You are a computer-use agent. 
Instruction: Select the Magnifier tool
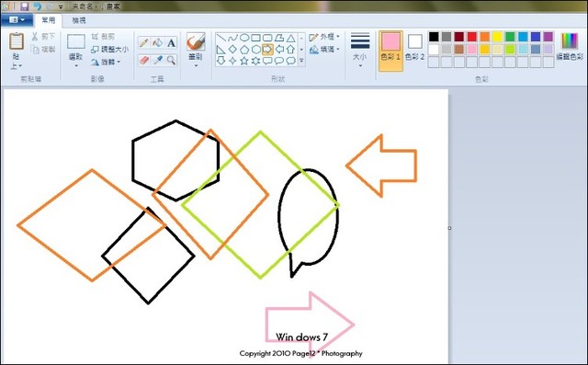172,60
